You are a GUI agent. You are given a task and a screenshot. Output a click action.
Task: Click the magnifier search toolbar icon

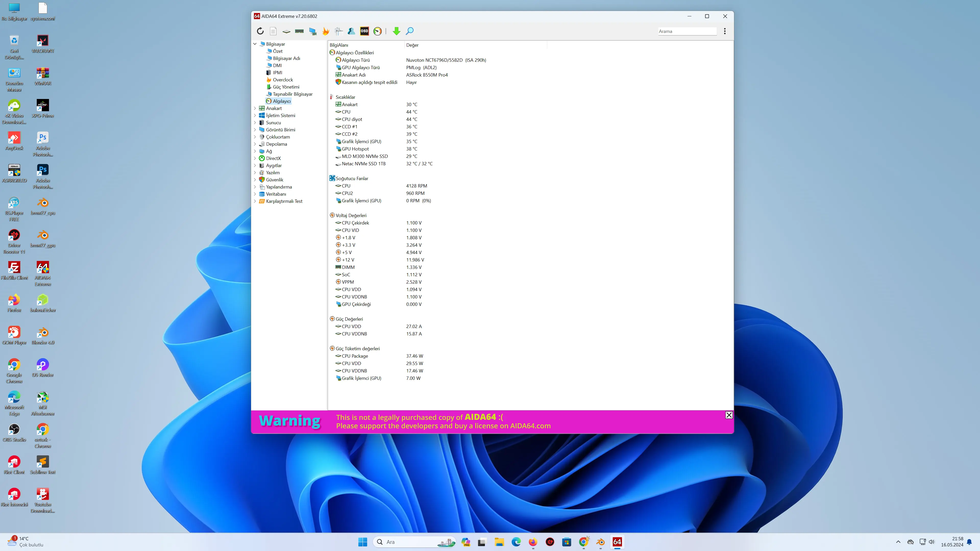410,31
